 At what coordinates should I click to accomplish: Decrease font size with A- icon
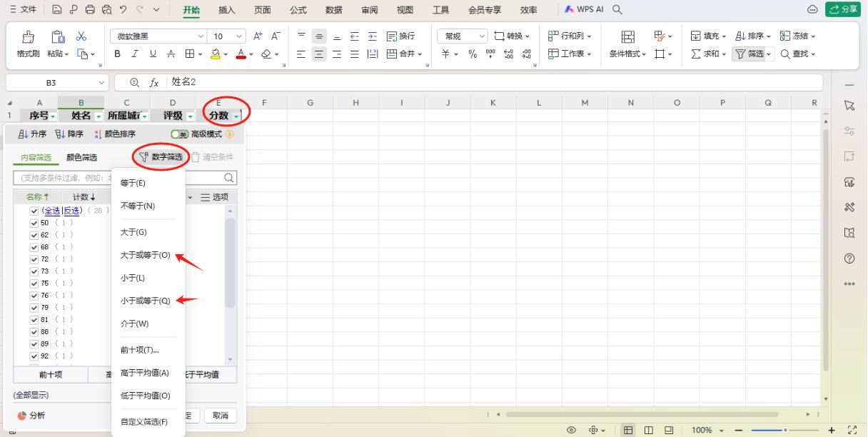[274, 36]
